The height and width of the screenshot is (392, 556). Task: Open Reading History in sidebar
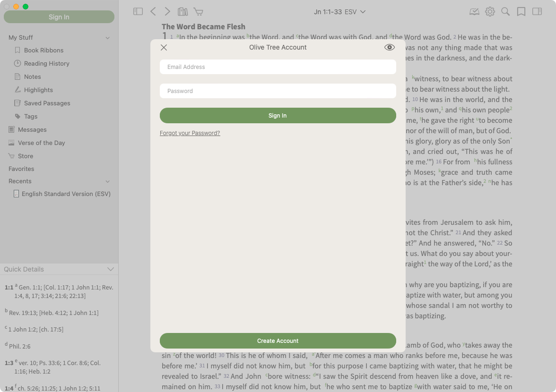(x=46, y=63)
